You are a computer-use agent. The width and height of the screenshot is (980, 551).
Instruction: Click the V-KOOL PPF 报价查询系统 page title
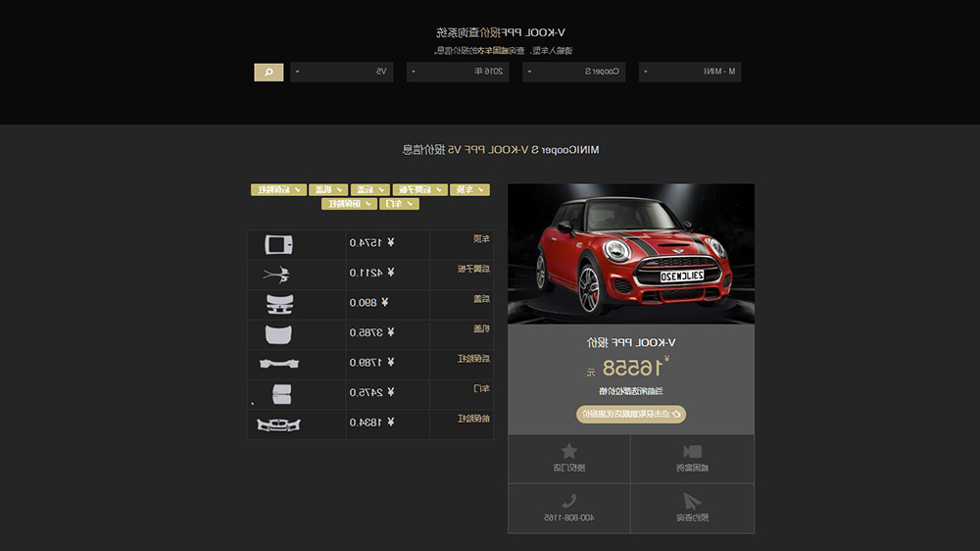click(501, 32)
